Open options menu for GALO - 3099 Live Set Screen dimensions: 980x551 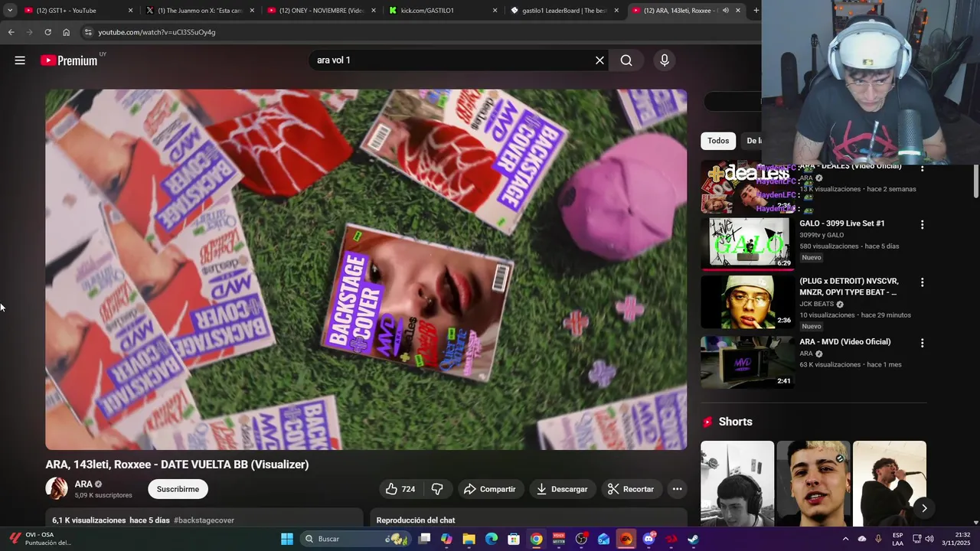point(922,225)
